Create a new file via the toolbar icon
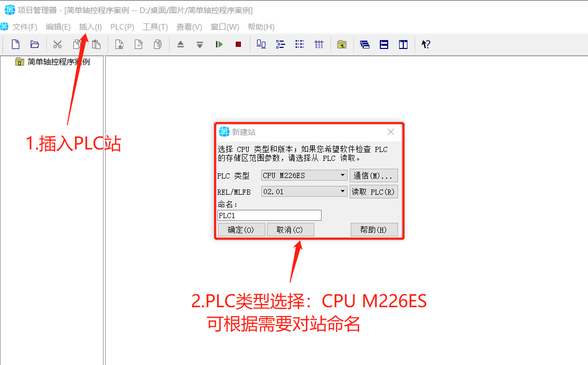Viewport: 588px width, 365px height. [15, 44]
